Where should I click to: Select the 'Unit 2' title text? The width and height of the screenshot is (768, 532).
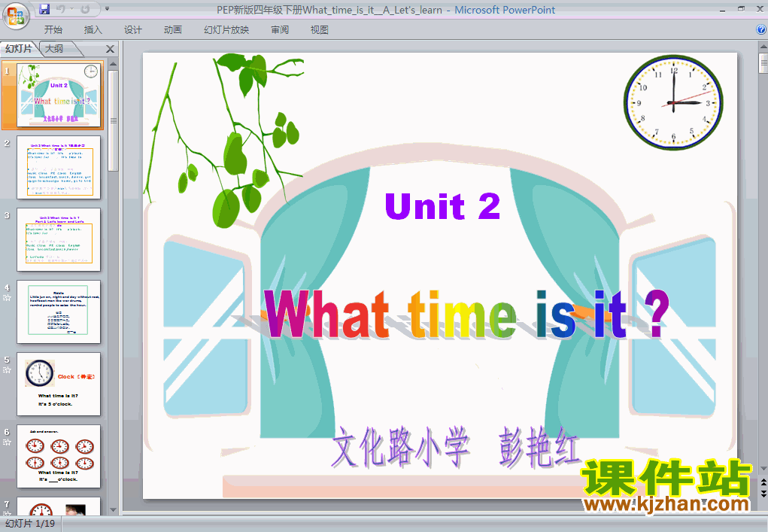click(x=442, y=206)
